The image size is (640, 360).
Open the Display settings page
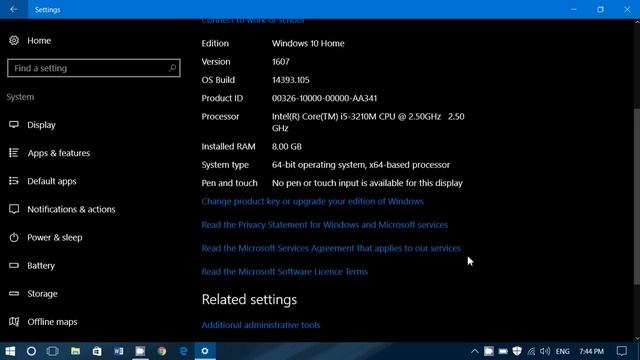(x=41, y=125)
